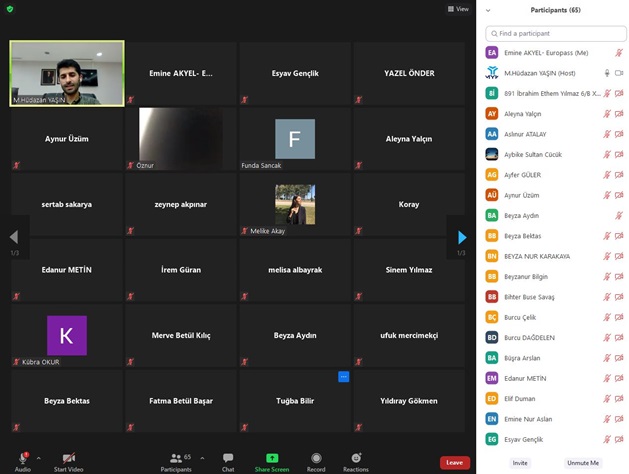The height and width of the screenshot is (474, 629).
Task: Select participant 891 İbrahim Ethem Yılmaz row
Action: (x=556, y=93)
